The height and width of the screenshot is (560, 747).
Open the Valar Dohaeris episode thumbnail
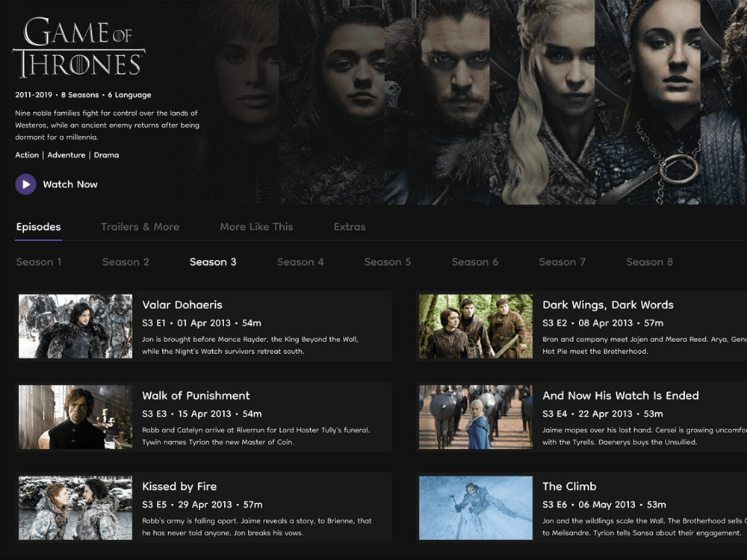pos(75,326)
